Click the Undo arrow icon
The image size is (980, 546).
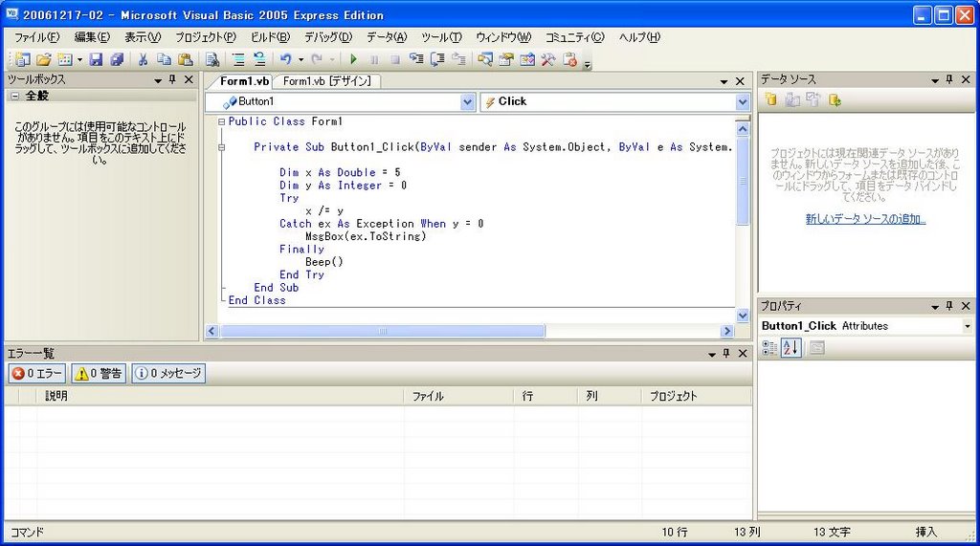pyautogui.click(x=285, y=59)
